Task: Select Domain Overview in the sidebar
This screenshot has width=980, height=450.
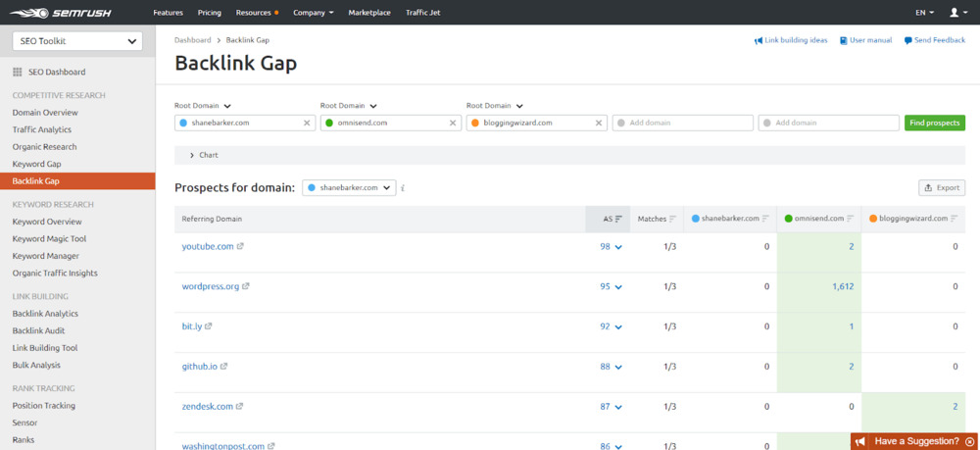Action: 45,113
